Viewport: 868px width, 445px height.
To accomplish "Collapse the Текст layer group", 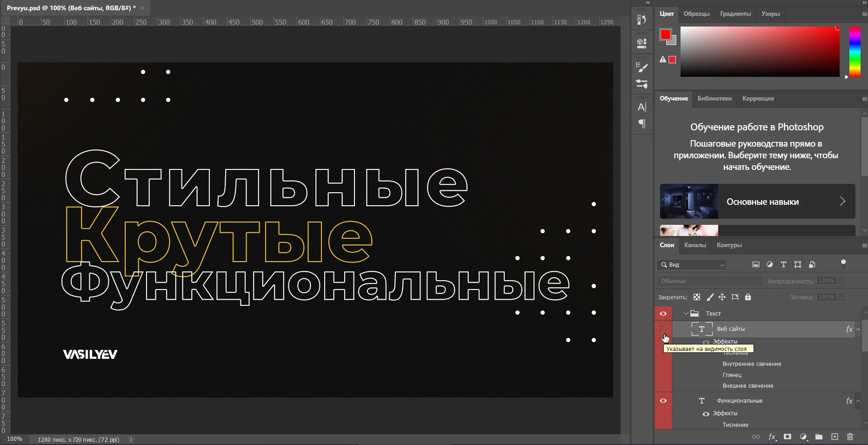I will coord(685,313).
